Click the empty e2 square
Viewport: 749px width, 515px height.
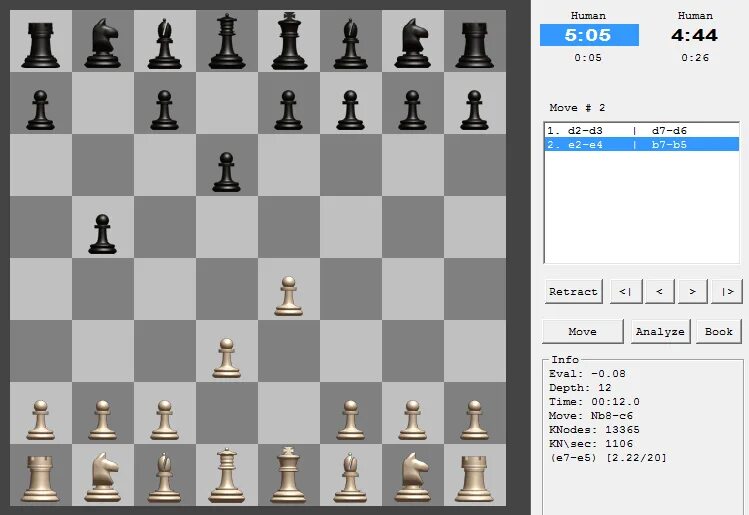pyautogui.click(x=289, y=413)
